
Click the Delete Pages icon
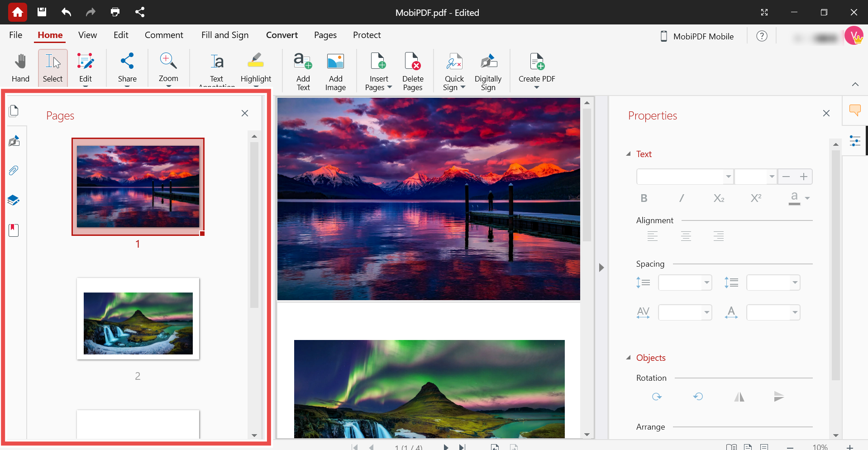[412, 67]
